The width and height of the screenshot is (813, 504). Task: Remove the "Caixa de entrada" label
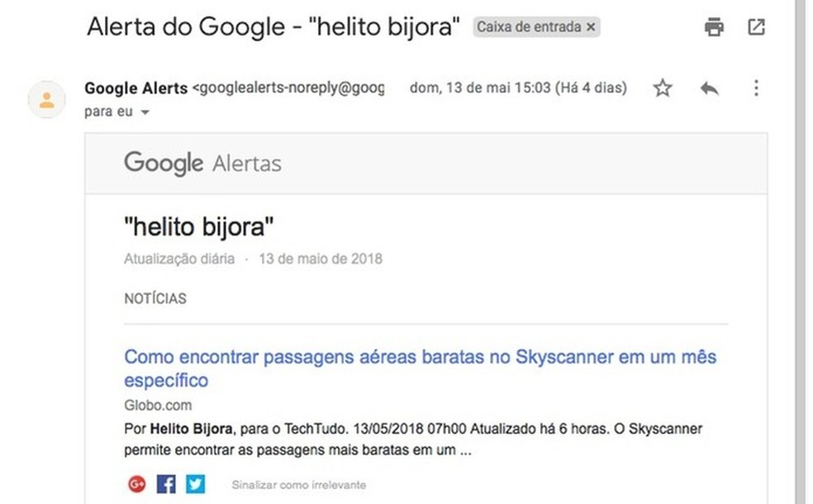click(x=591, y=26)
